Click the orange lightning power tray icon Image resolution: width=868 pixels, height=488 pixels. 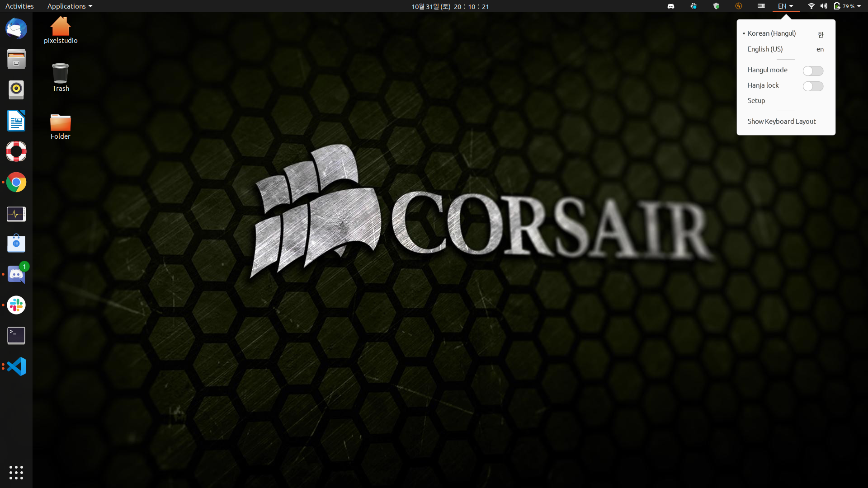[739, 6]
